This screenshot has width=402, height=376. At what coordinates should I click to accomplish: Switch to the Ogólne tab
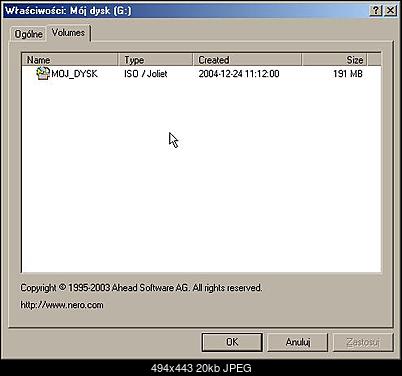tap(29, 34)
